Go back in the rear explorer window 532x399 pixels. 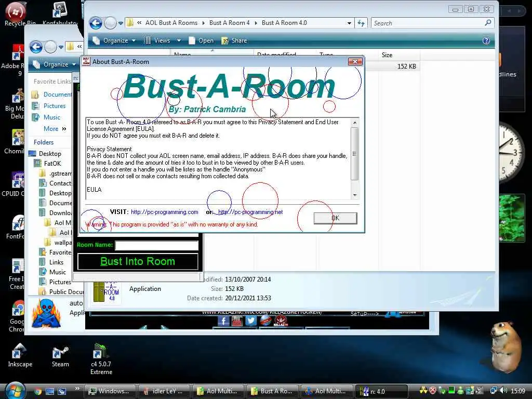point(36,47)
